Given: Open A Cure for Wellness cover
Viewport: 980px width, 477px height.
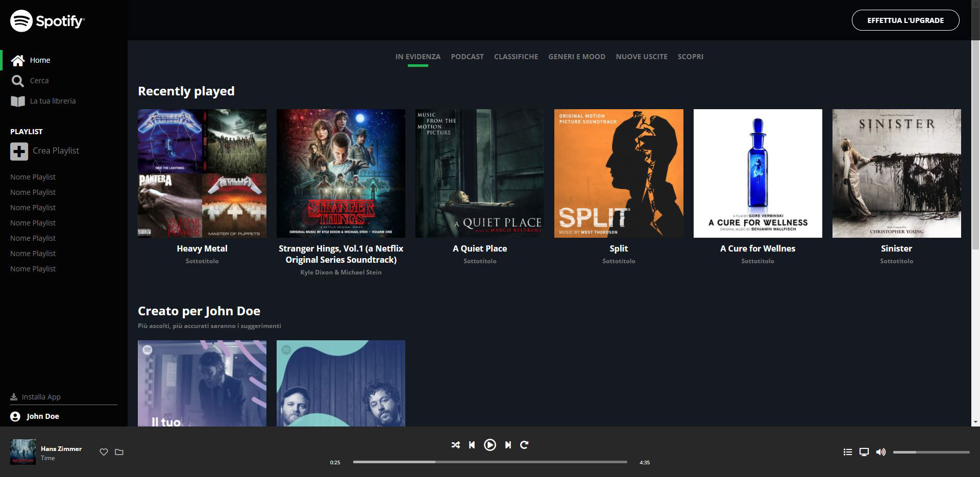Looking at the screenshot, I should [758, 173].
